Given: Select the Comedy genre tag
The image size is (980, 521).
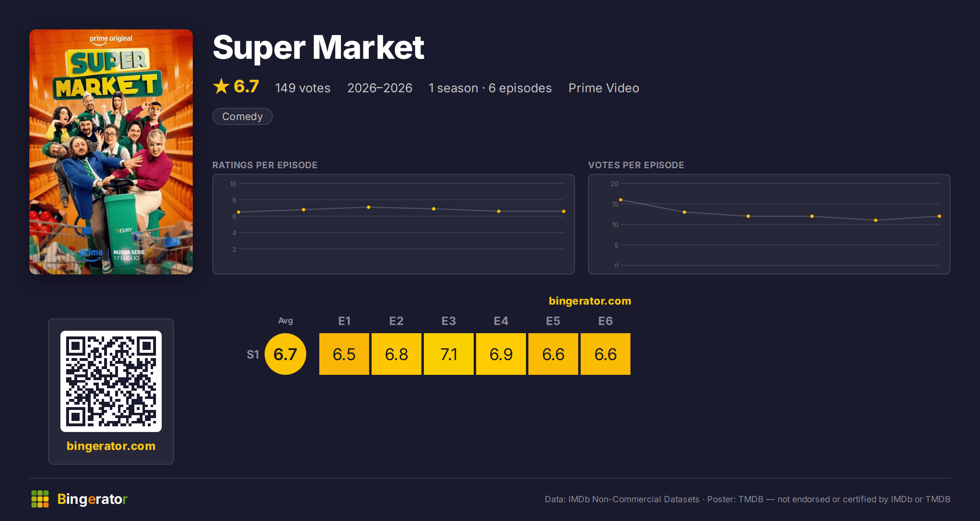Looking at the screenshot, I should point(243,116).
